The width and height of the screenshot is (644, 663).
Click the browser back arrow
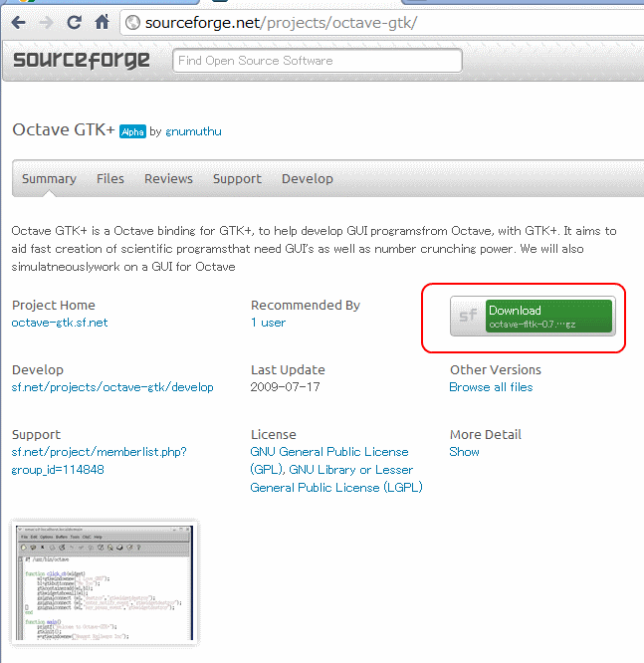click(18, 23)
